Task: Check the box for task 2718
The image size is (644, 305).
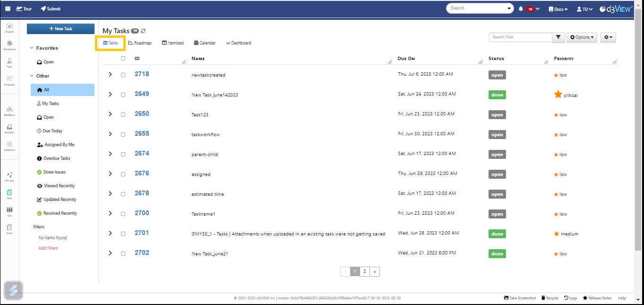Action: 123,75
